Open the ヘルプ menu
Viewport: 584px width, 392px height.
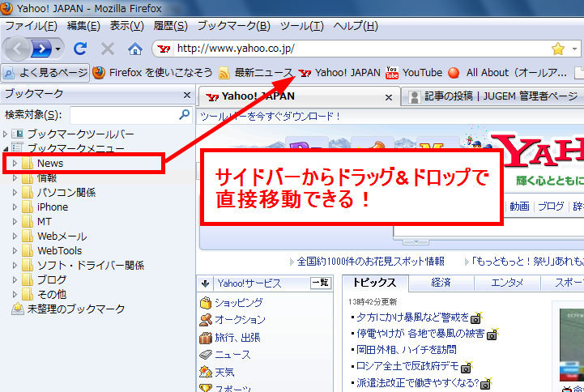pyautogui.click(x=356, y=26)
